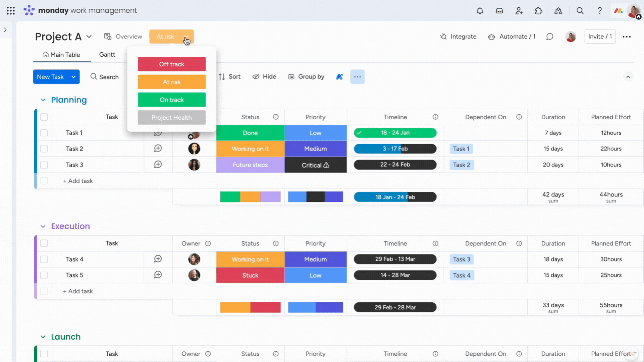This screenshot has width=644, height=362.
Task: Select checkbox for Task 1 row
Action: point(44,133)
